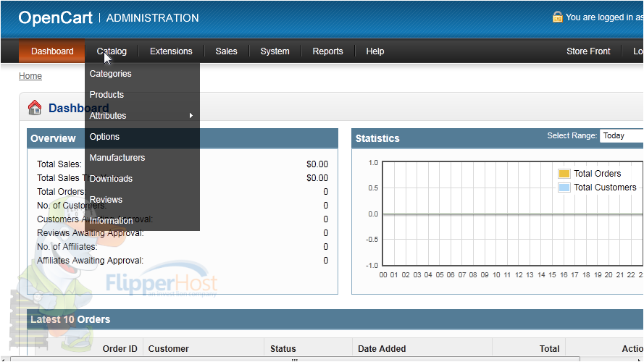
Task: Click the Latest 10 Orders heading
Action: pyautogui.click(x=70, y=319)
